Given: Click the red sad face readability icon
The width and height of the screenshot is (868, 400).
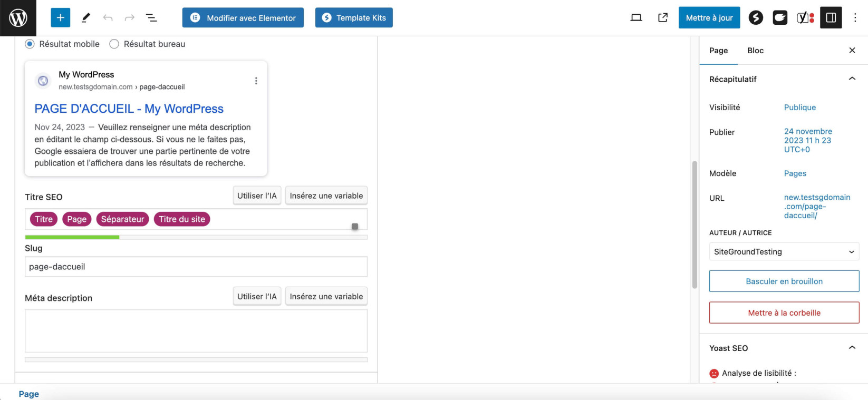Looking at the screenshot, I should [714, 374].
